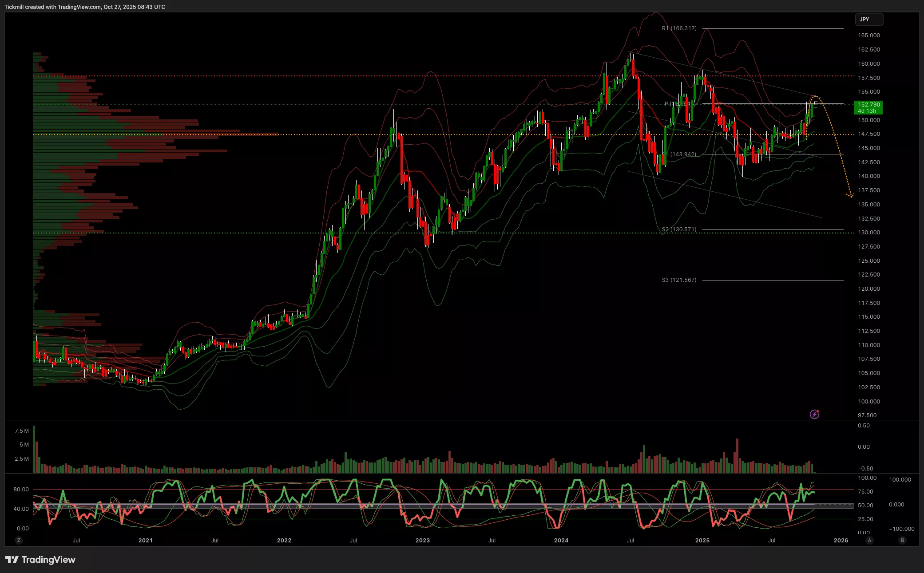Select the S2 (130.571) pivot label
Image resolution: width=924 pixels, height=573 pixels.
[x=679, y=229]
